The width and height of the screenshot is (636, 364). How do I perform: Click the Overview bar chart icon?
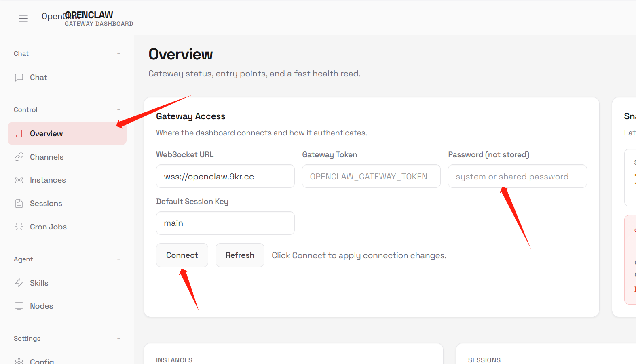pyautogui.click(x=19, y=134)
